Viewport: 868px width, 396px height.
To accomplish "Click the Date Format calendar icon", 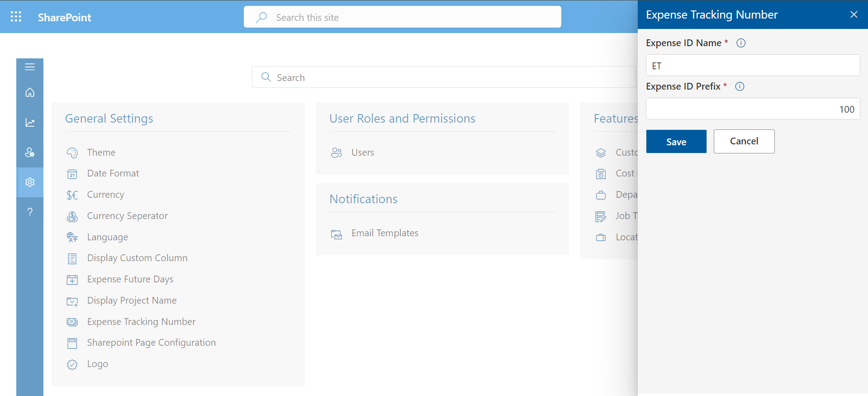I will [72, 174].
